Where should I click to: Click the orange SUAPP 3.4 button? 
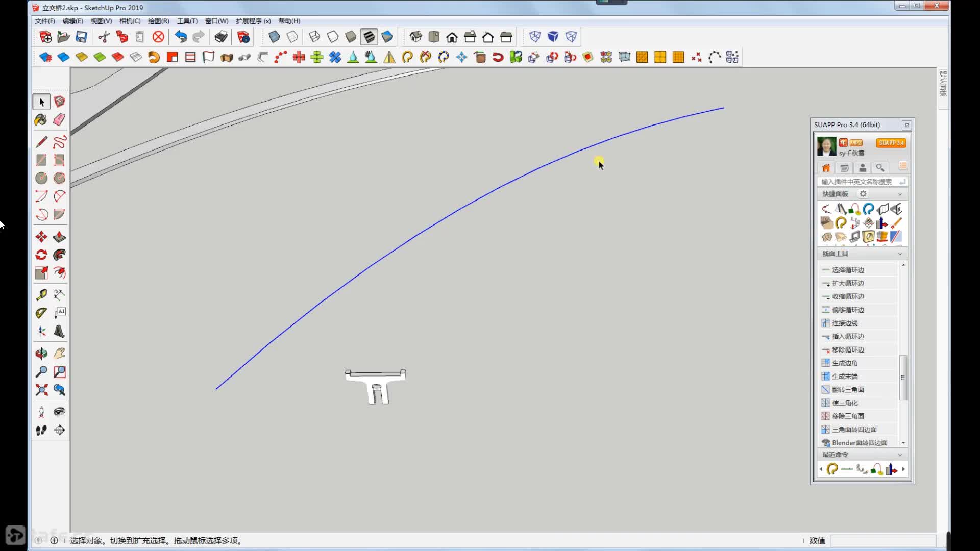(x=891, y=143)
